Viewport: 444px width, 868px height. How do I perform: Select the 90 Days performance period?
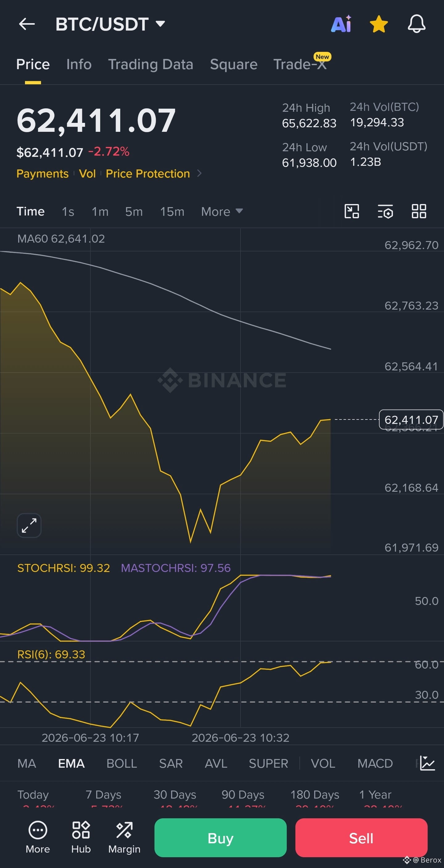click(x=243, y=794)
